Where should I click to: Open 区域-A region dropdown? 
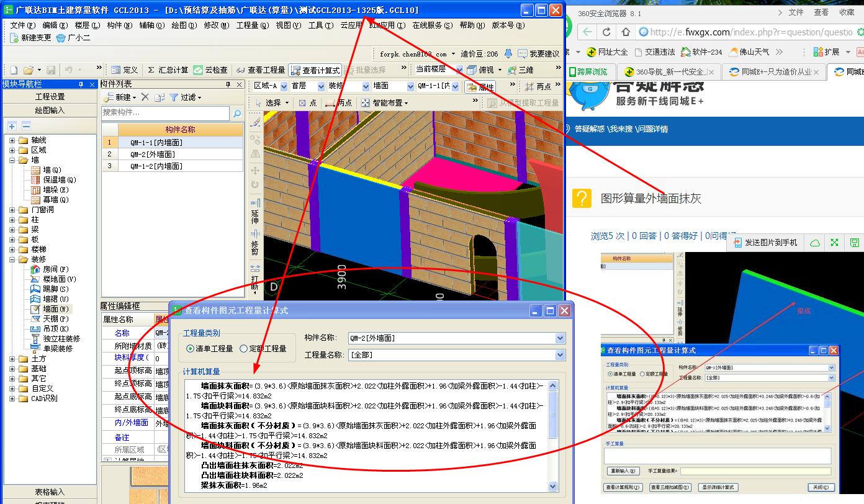(284, 86)
